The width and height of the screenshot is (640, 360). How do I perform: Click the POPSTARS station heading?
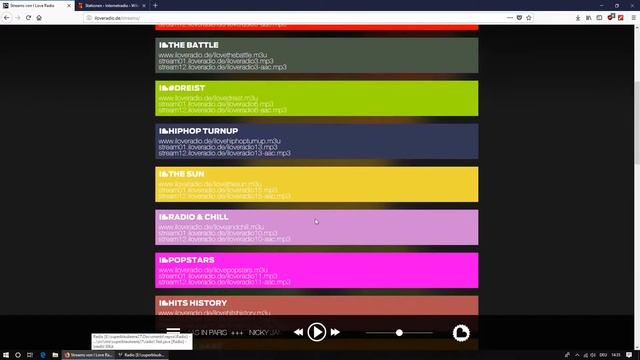(x=187, y=260)
